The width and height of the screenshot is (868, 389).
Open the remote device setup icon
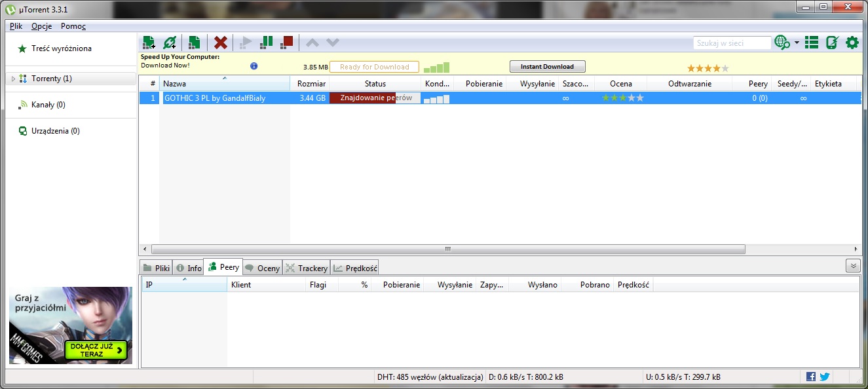point(832,43)
